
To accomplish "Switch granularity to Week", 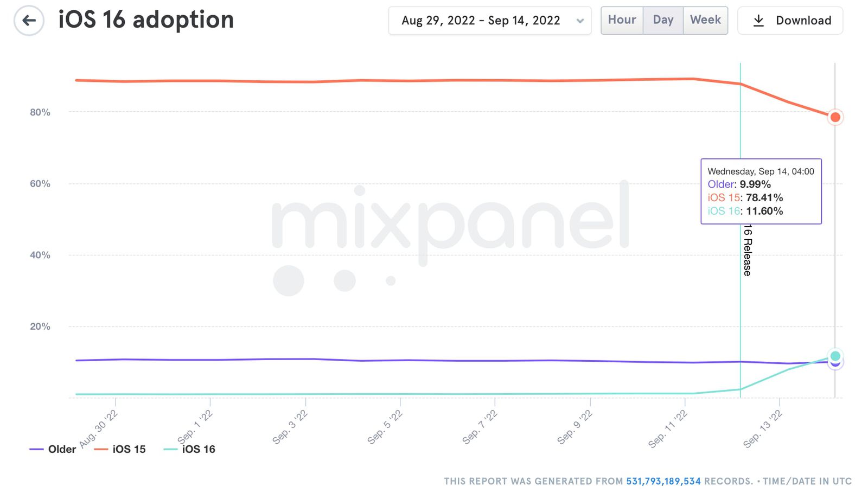I will pos(705,20).
